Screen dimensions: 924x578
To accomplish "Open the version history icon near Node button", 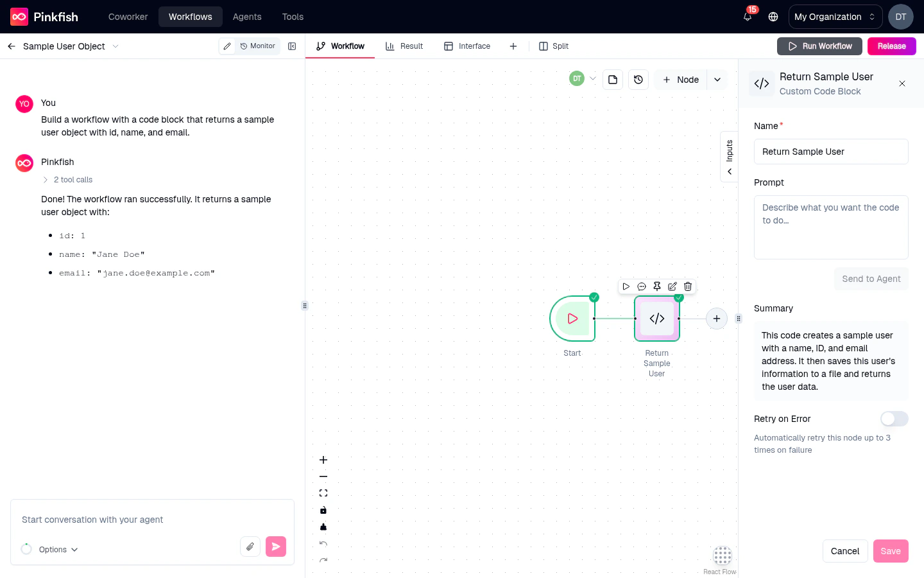I will (x=638, y=80).
